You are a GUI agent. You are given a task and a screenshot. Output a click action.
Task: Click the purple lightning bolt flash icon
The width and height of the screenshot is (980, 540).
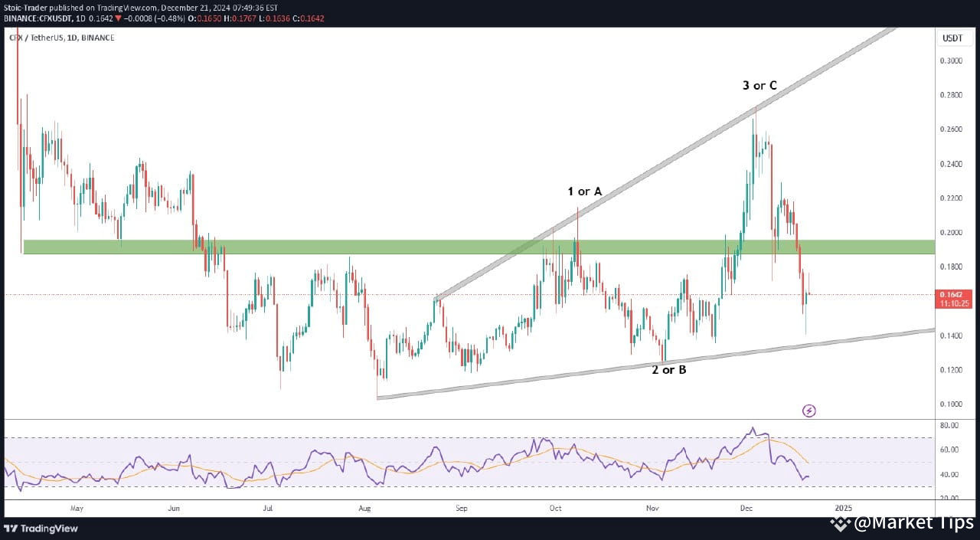(809, 411)
